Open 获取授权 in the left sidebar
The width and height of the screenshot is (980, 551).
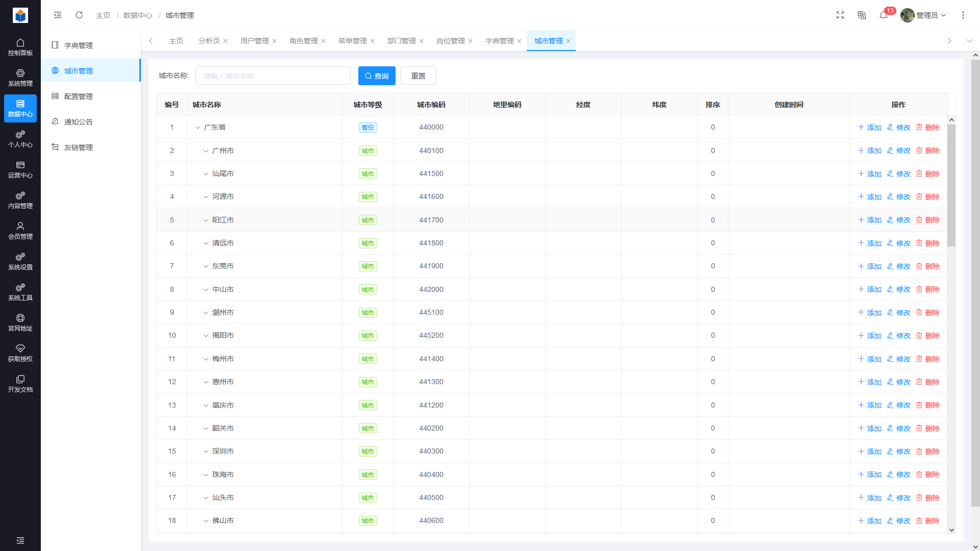pos(20,353)
